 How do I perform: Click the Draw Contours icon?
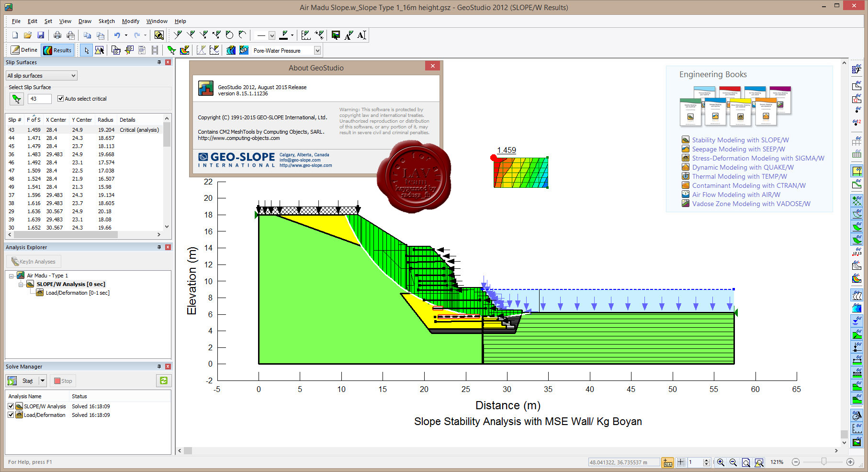tap(231, 50)
